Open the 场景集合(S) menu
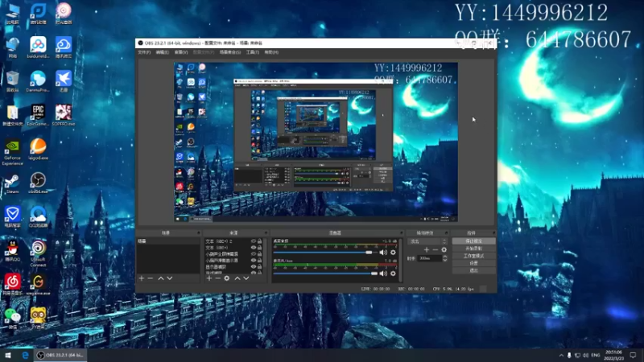644x362 pixels. pos(230,52)
